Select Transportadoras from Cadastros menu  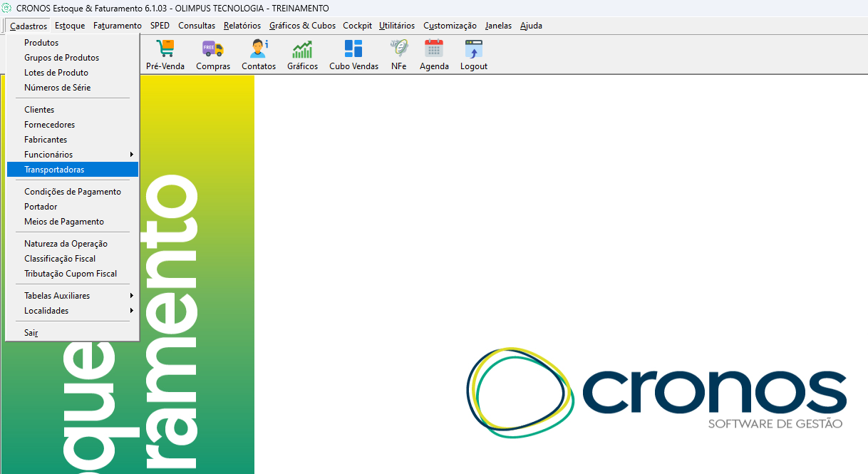point(73,170)
